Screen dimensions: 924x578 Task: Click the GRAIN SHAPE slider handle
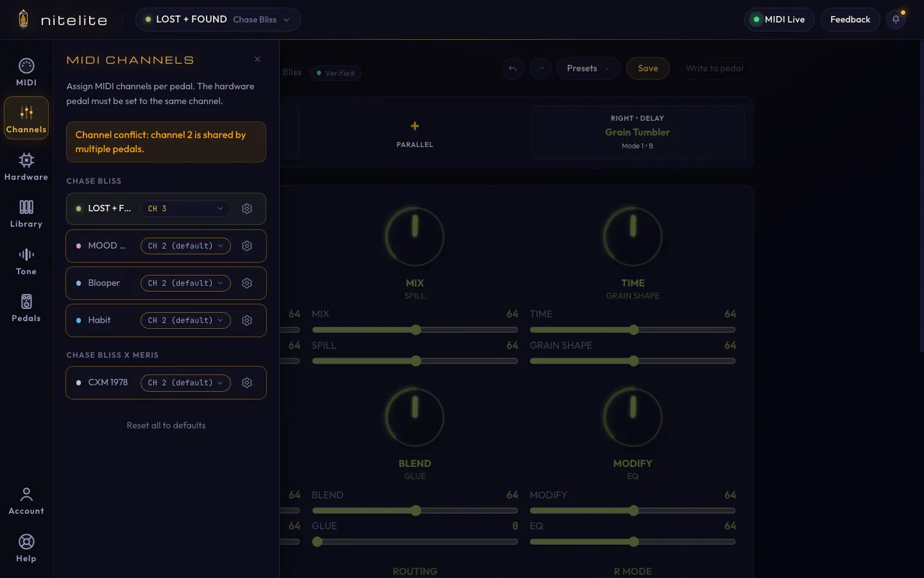click(633, 361)
